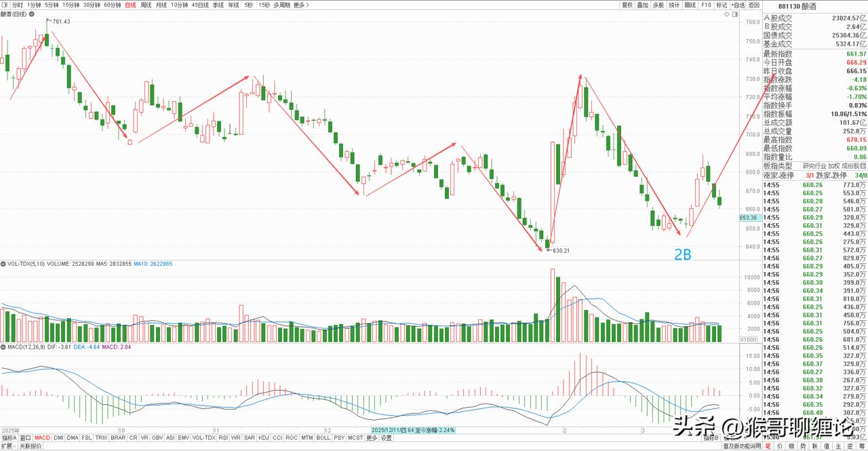The width and height of the screenshot is (868, 451).
Task: Click the 主 icon in the bottom-right bar
Action: (x=839, y=446)
